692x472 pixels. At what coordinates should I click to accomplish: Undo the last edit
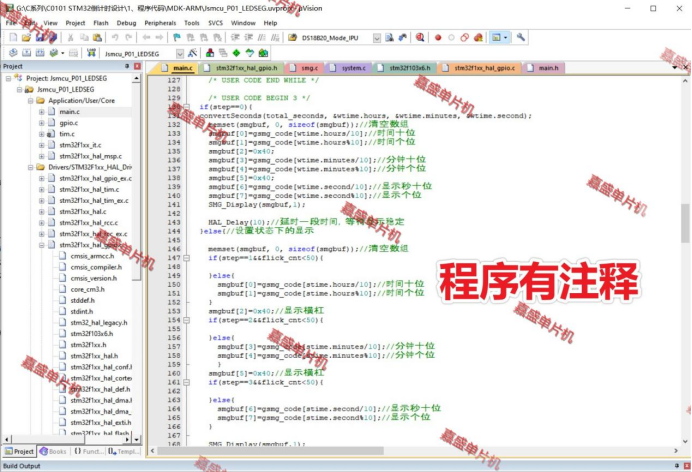pyautogui.click(x=115, y=38)
